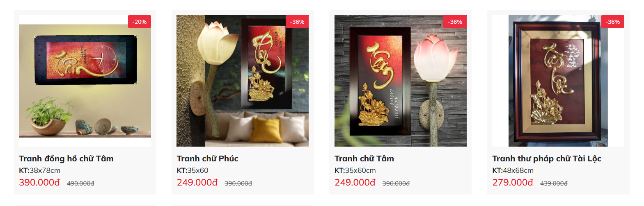Click -36% badge on Tranh chữ Phúc
The width and height of the screenshot is (644, 206).
(x=297, y=22)
